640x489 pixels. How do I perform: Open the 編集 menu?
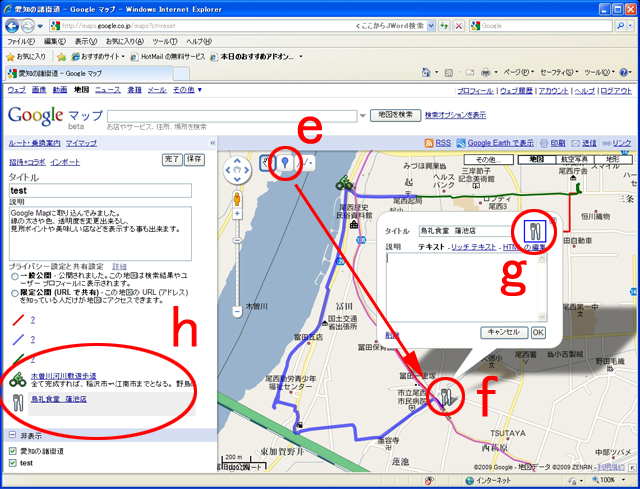(55, 42)
